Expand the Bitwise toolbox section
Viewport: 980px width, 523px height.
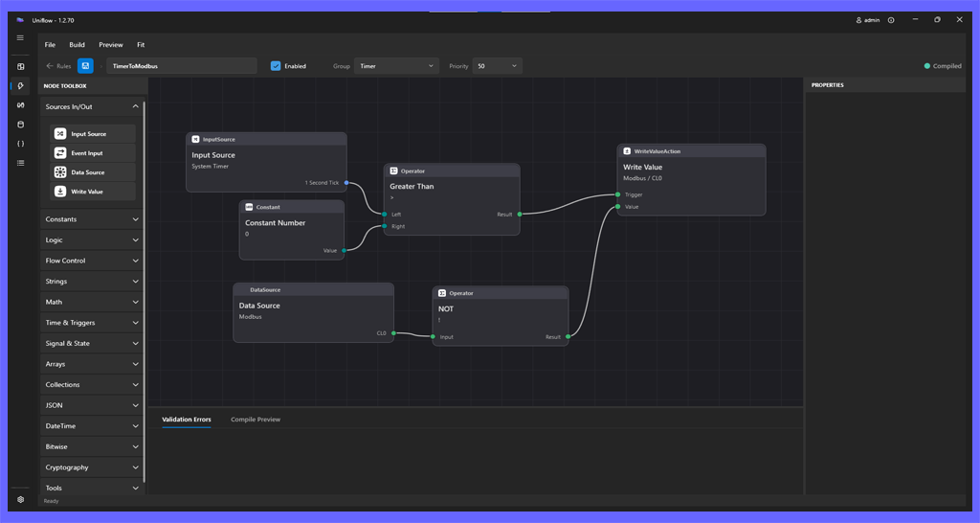pyautogui.click(x=92, y=446)
